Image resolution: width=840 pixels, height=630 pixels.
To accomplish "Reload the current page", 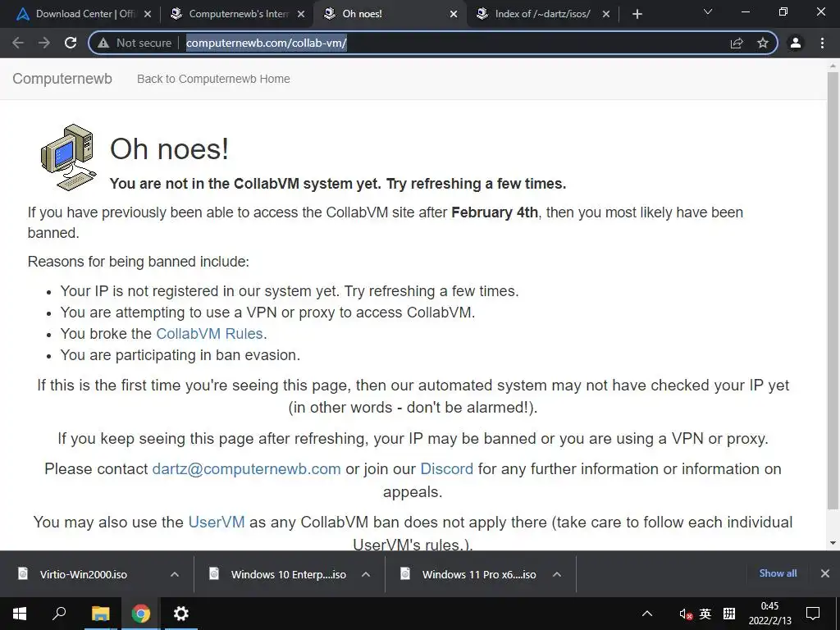I will coord(71,43).
